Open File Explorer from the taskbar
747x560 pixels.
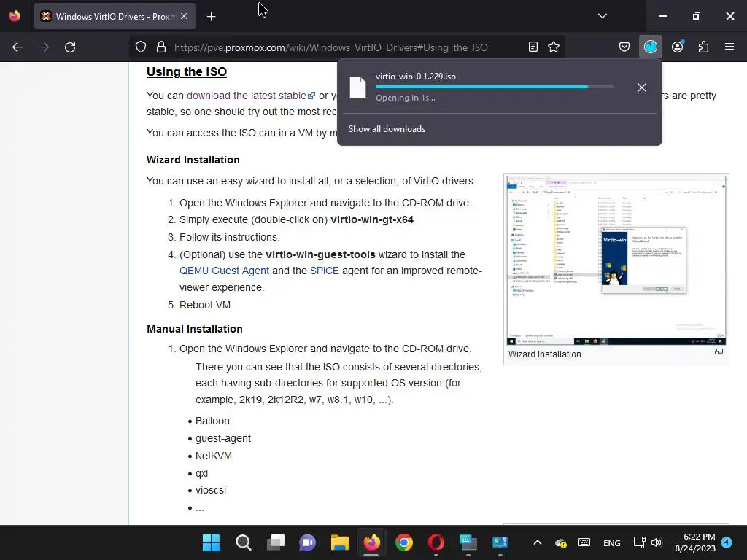tap(340, 542)
